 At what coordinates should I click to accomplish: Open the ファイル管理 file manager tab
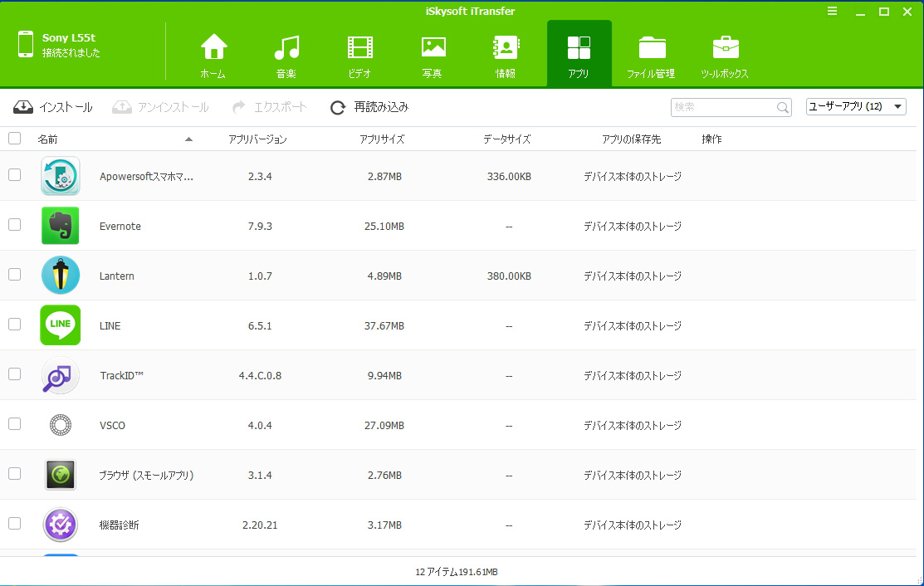pyautogui.click(x=651, y=56)
